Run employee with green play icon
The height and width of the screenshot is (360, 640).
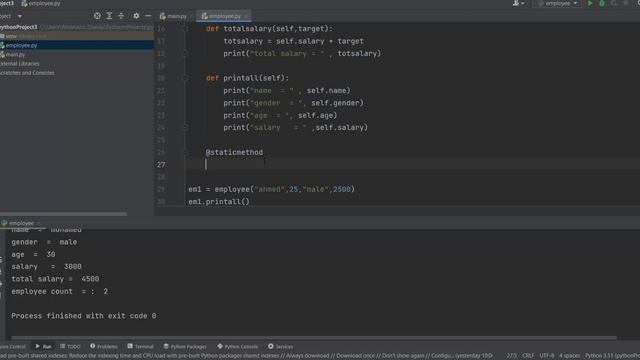(590, 3)
